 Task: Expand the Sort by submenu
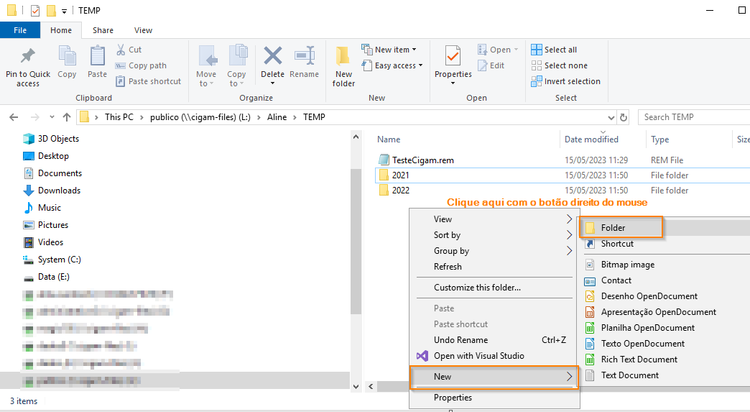click(495, 235)
